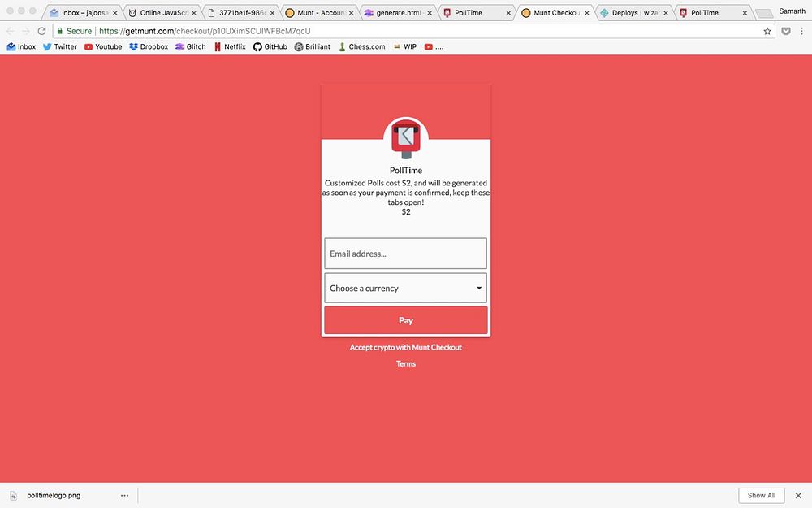Switch to the Munt - Account tab

[x=320, y=13]
